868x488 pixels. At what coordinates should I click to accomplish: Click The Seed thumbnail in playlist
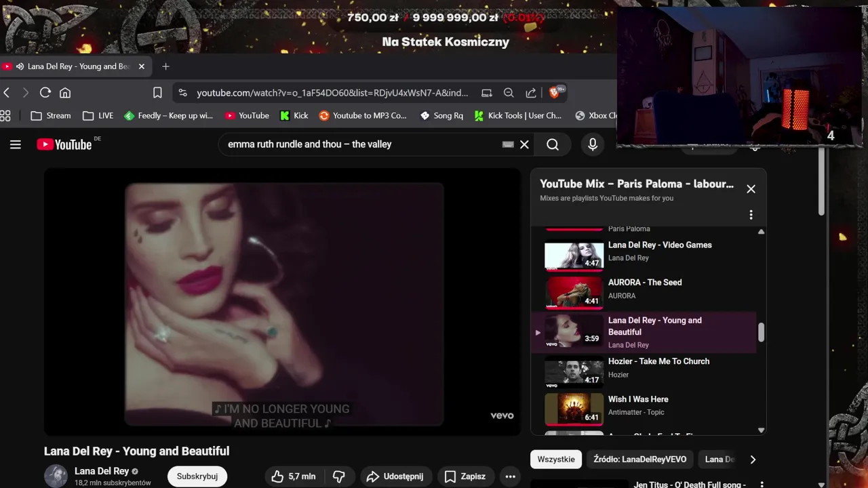(574, 293)
